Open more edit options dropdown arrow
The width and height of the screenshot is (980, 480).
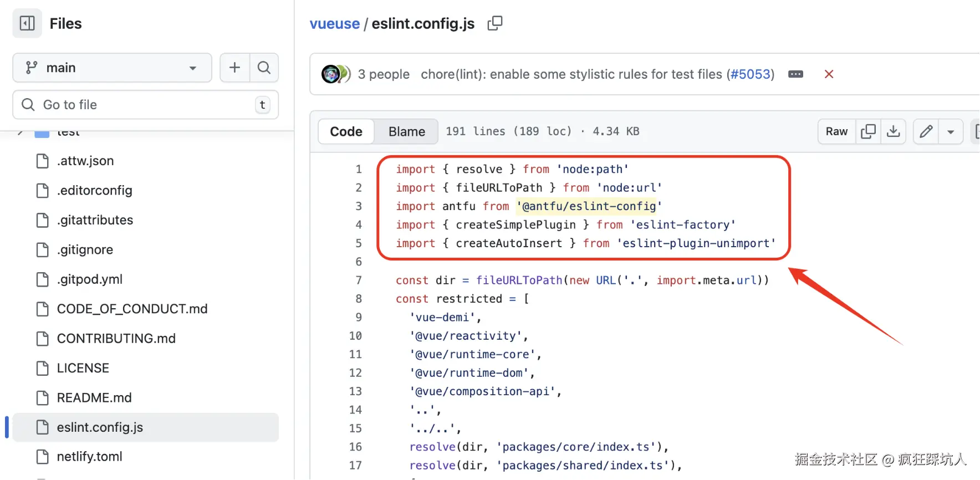click(x=951, y=131)
